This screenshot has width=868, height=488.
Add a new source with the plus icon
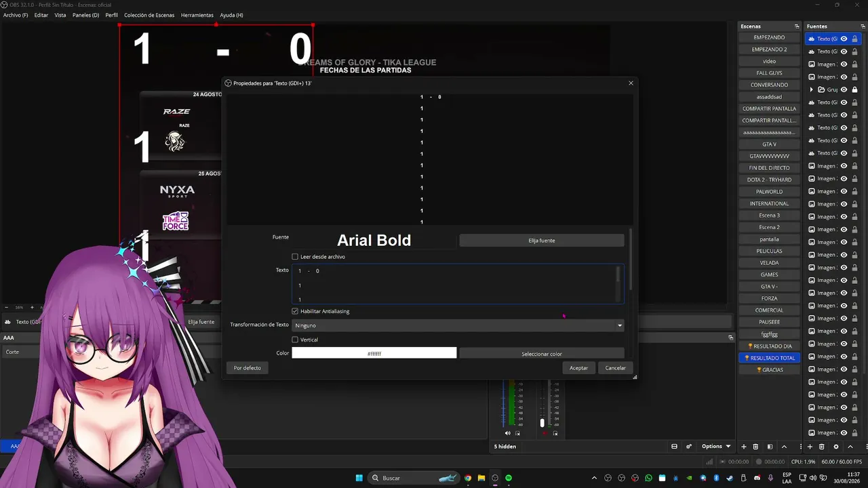[810, 447]
